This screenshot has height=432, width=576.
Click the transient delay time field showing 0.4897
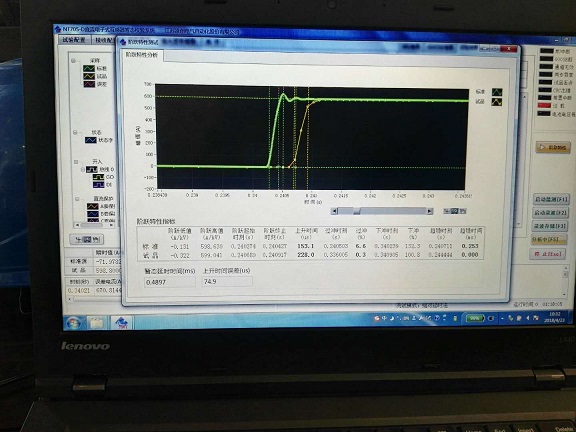pyautogui.click(x=170, y=282)
